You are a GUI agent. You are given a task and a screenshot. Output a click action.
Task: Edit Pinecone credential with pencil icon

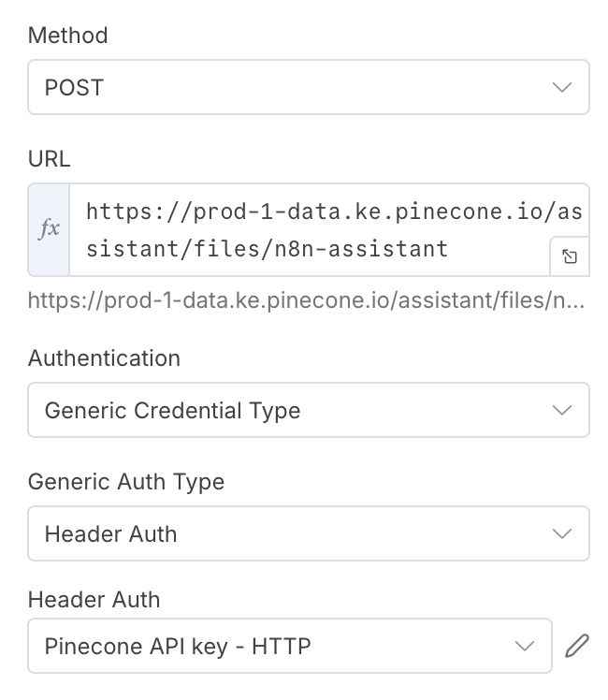(x=578, y=645)
